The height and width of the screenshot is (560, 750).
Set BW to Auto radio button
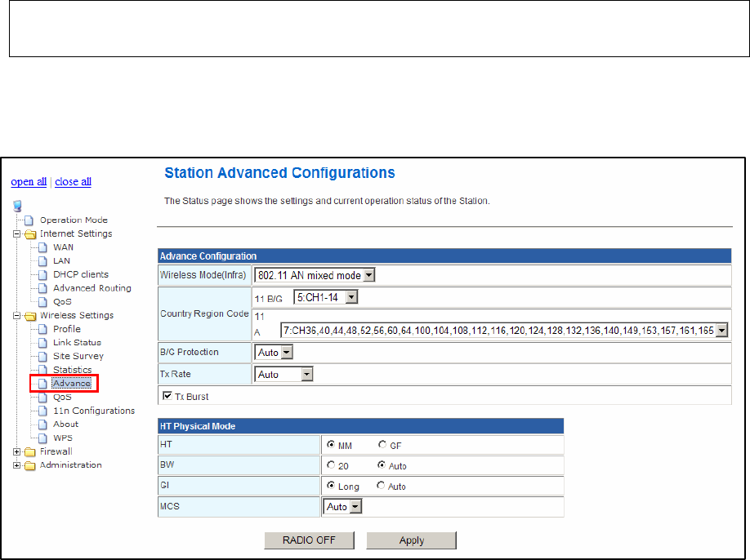[382, 465]
